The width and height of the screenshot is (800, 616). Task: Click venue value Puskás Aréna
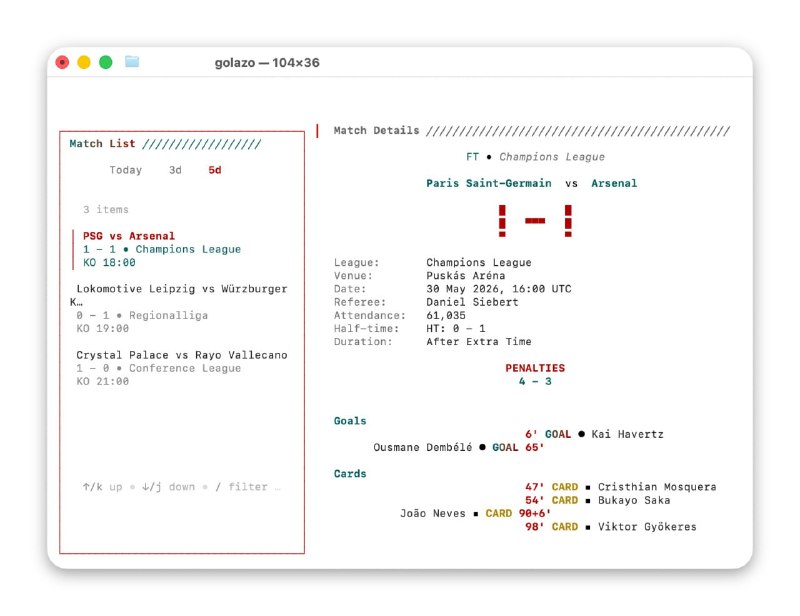click(466, 276)
